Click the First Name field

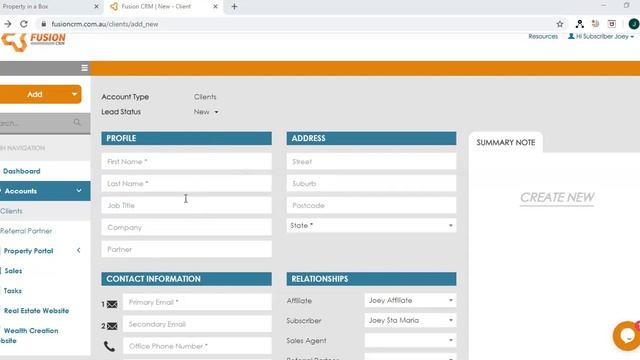coord(187,162)
